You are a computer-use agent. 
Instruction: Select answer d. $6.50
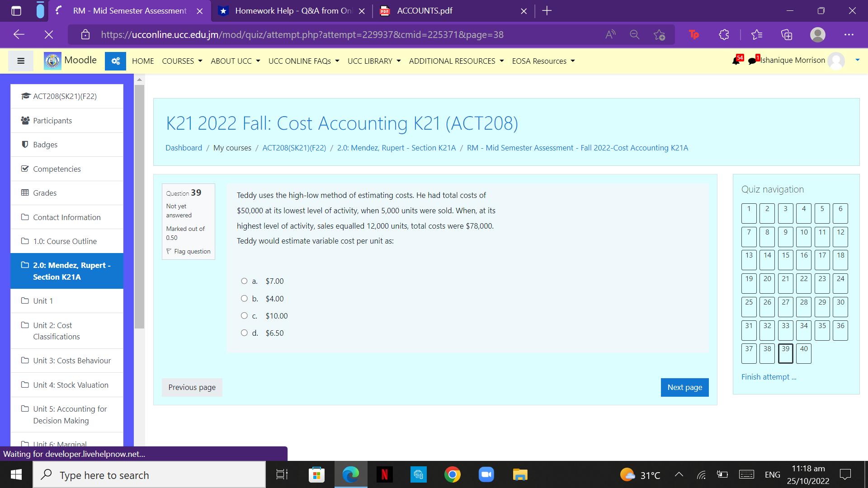tap(244, 333)
